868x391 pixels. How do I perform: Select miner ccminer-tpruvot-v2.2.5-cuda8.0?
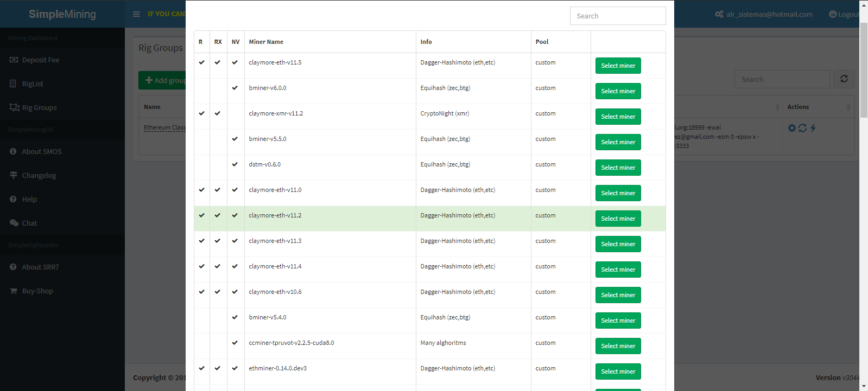[x=618, y=346]
